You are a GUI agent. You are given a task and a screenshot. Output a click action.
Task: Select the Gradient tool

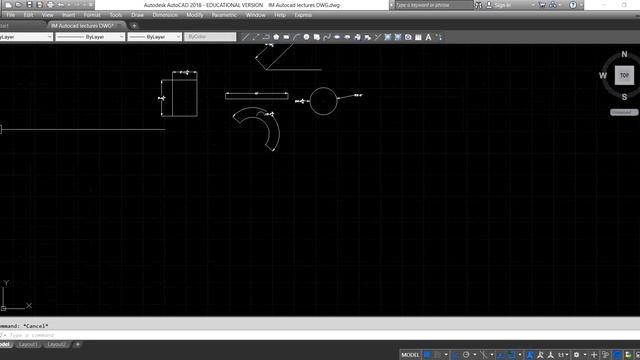pyautogui.click(x=398, y=37)
